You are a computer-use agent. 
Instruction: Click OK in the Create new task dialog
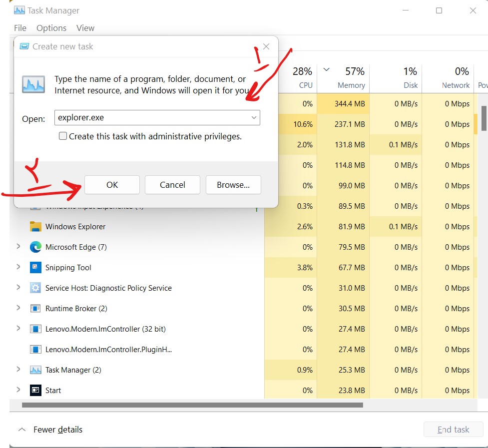(x=112, y=185)
